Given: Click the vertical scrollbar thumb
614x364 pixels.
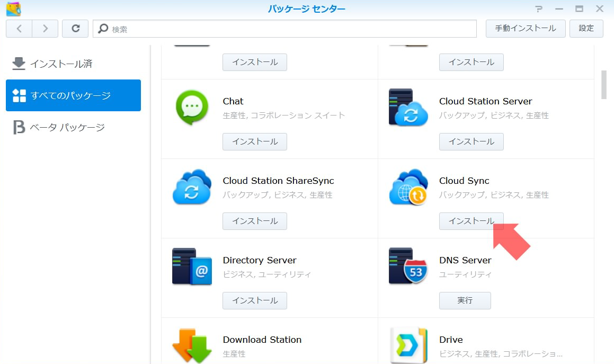Looking at the screenshot, I should click(604, 85).
